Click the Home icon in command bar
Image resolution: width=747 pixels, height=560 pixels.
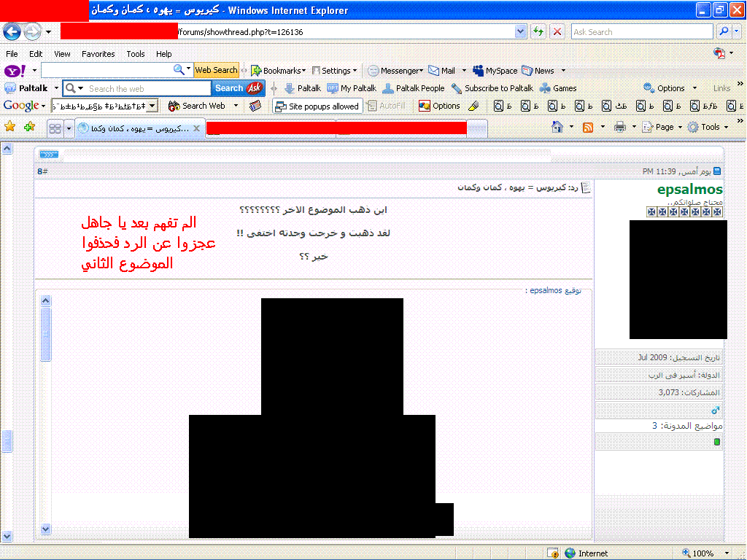[557, 127]
